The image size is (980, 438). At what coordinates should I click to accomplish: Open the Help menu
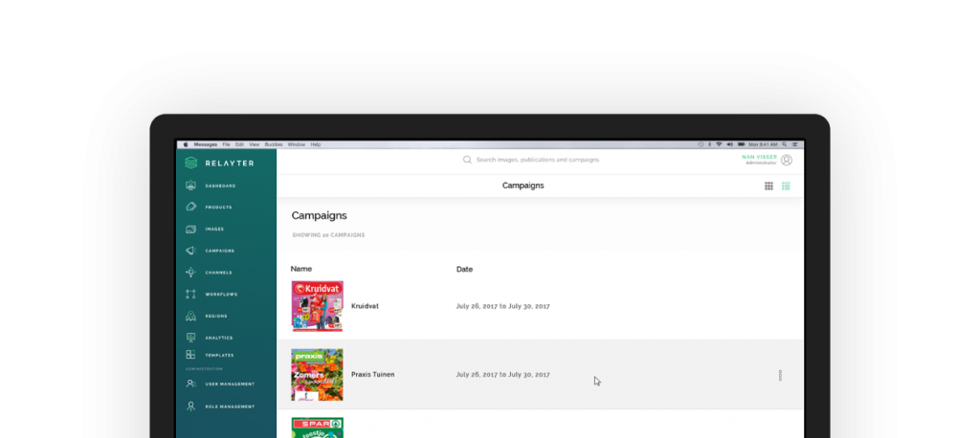pos(316,144)
